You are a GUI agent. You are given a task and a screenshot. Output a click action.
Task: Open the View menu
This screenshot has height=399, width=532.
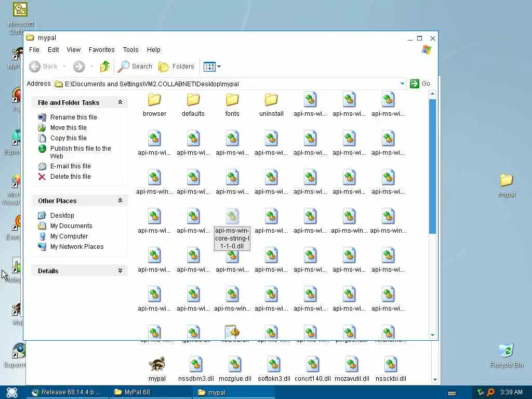tap(74, 49)
